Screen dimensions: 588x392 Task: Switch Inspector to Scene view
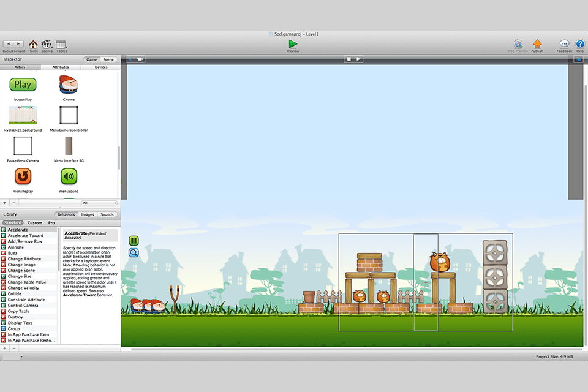[108, 59]
